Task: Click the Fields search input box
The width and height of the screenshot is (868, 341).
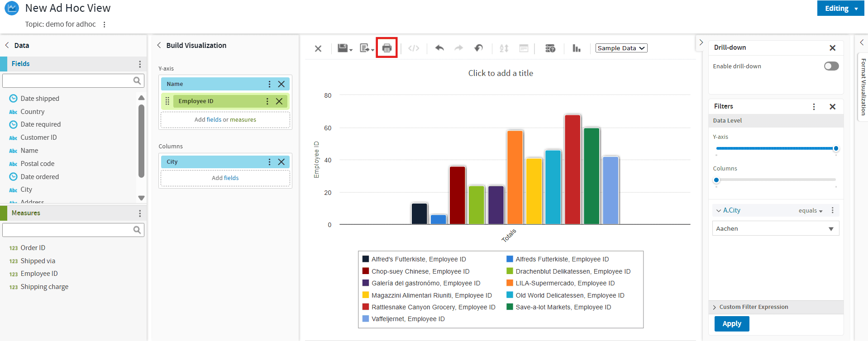Action: point(68,81)
